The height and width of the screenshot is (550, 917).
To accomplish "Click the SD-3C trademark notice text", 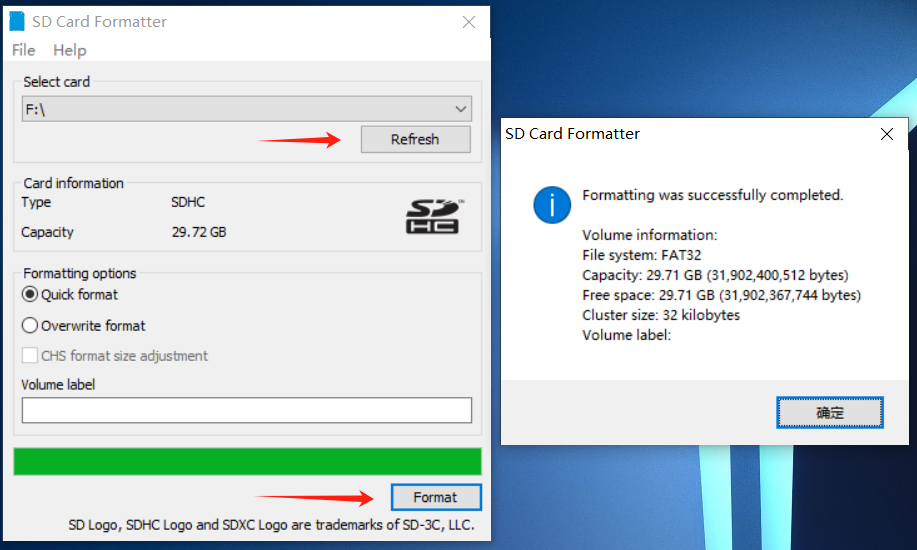I will point(271,525).
